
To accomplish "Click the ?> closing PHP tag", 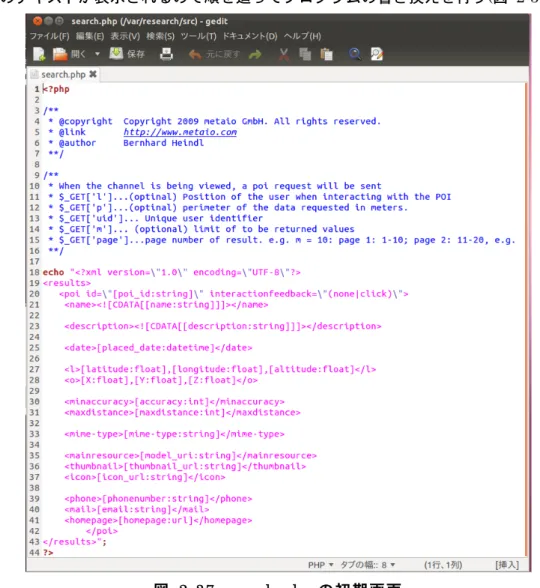I will click(x=48, y=553).
